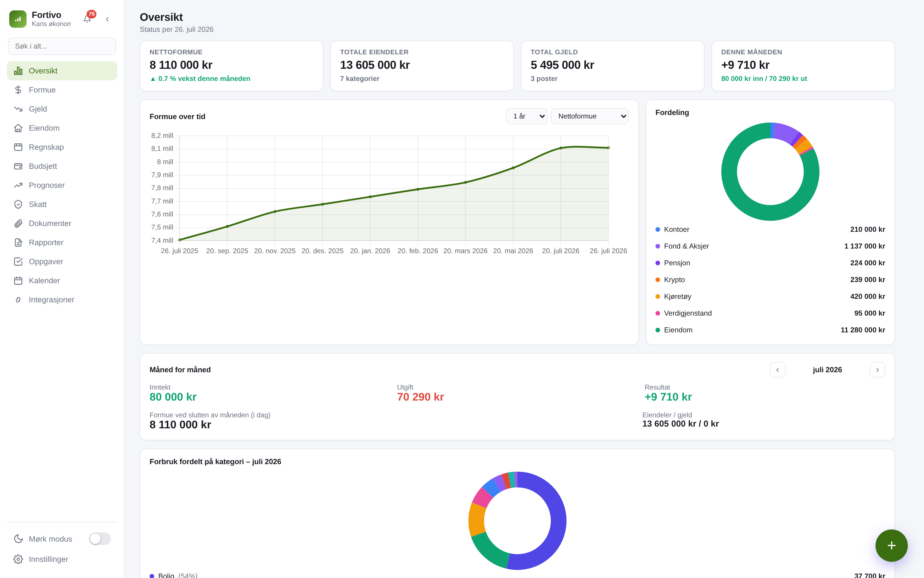Image resolution: width=924 pixels, height=578 pixels.
Task: Click the Søk i alt search field
Action: (x=62, y=46)
